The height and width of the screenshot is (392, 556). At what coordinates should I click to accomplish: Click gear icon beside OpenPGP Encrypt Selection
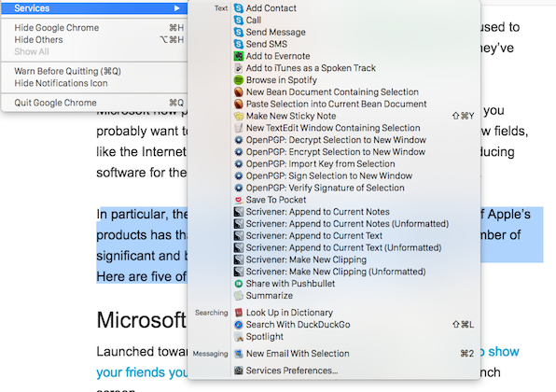click(x=239, y=152)
